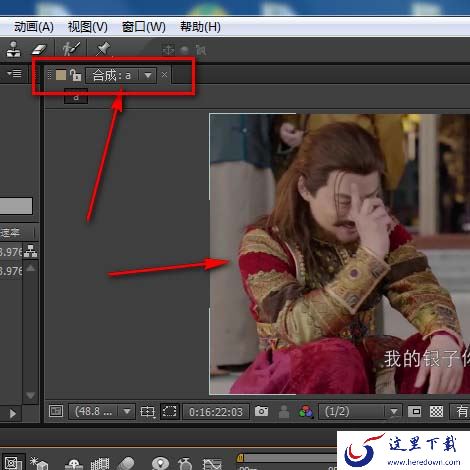The width and height of the screenshot is (470, 470).
Task: Open the magnification ratio dropdown (48.8...)
Action: point(102,411)
